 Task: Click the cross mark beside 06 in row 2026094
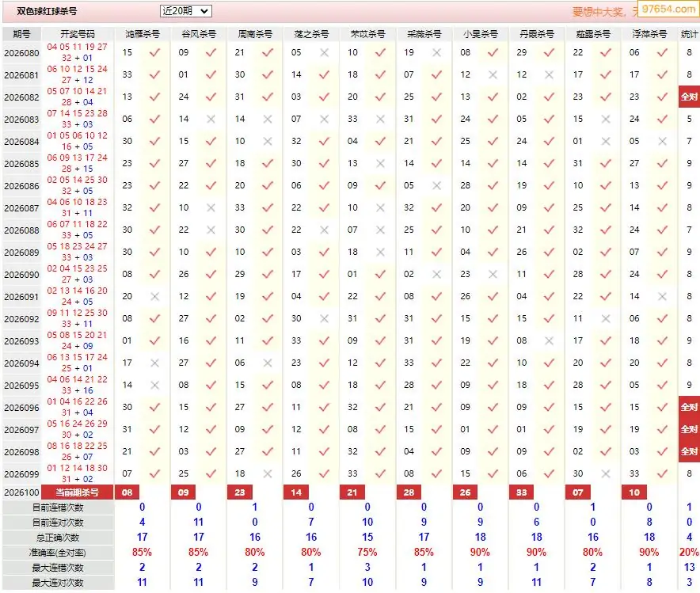pyautogui.click(x=268, y=363)
